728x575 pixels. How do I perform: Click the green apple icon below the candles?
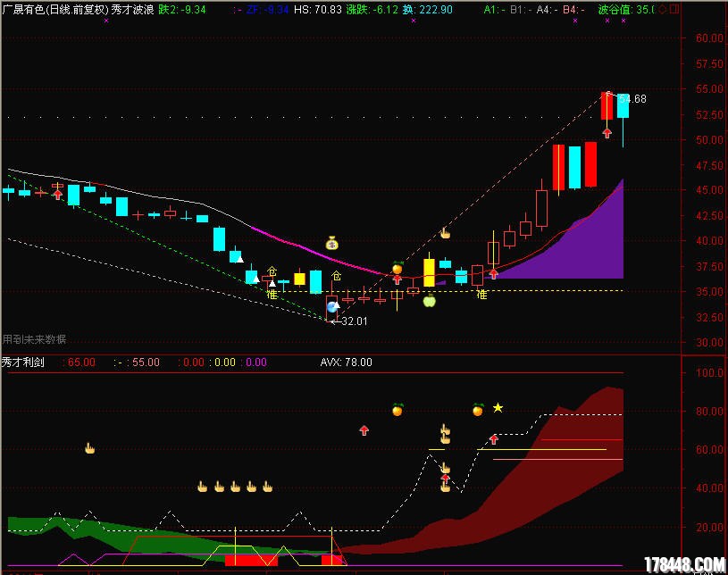click(430, 301)
